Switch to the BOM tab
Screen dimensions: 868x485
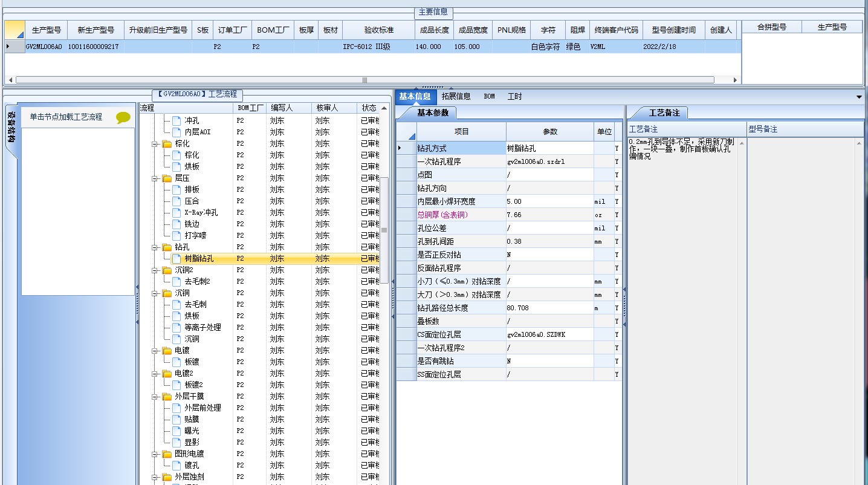489,96
